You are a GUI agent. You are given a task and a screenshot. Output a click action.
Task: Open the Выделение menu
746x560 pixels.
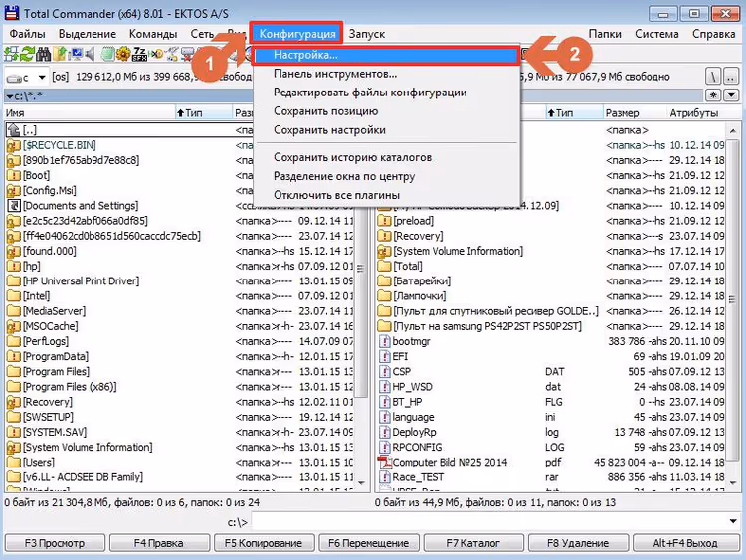pos(88,34)
